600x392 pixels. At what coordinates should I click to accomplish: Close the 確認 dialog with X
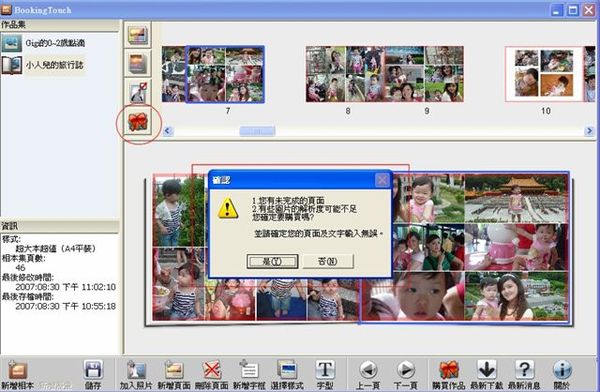click(382, 180)
